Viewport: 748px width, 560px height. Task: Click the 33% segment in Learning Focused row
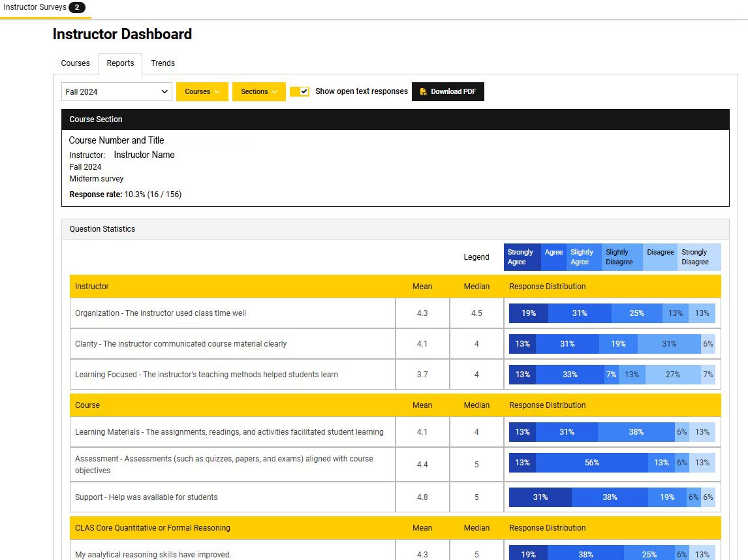570,375
